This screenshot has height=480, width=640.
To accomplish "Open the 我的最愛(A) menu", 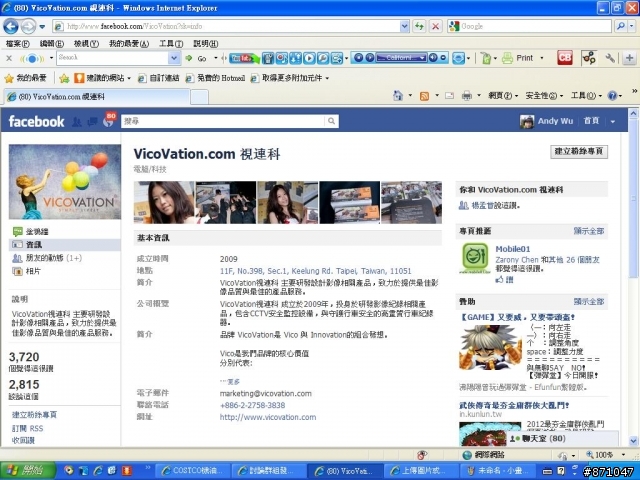I will click(x=129, y=43).
